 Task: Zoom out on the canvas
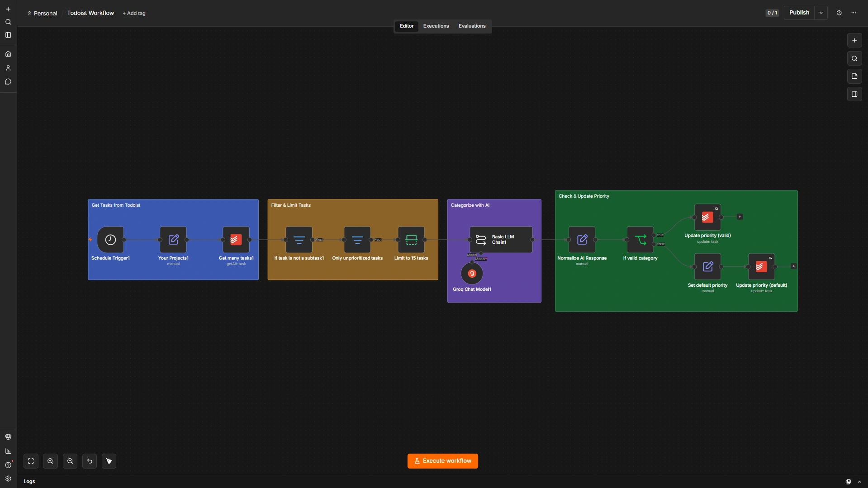tap(70, 461)
